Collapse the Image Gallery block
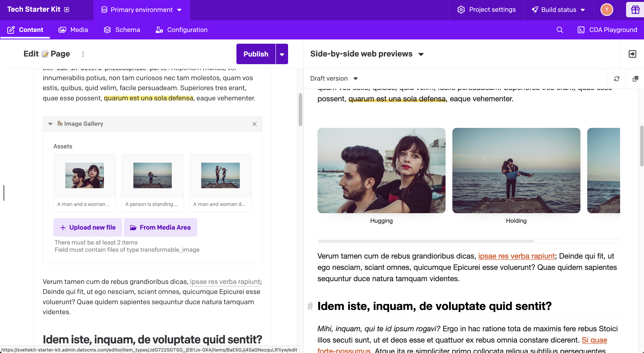This screenshot has height=353, width=644. pos(50,124)
